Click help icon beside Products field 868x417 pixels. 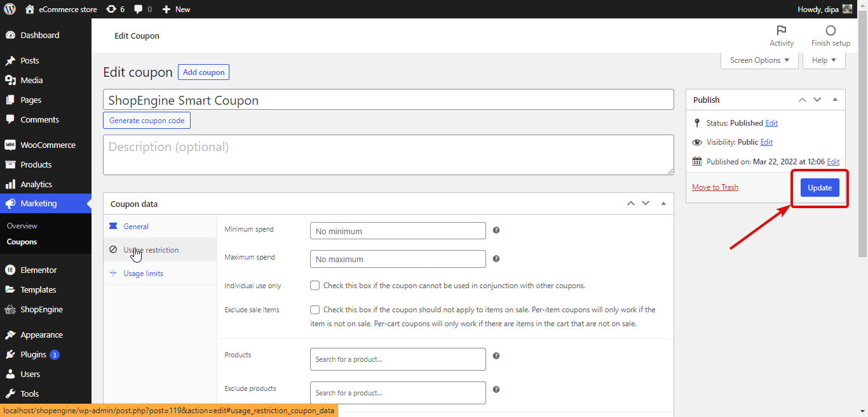tap(496, 356)
